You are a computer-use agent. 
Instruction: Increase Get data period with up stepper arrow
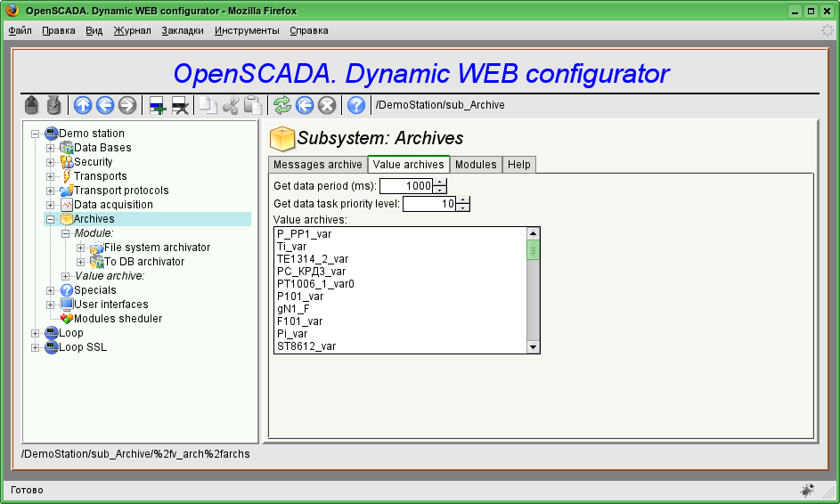pyautogui.click(x=440, y=183)
